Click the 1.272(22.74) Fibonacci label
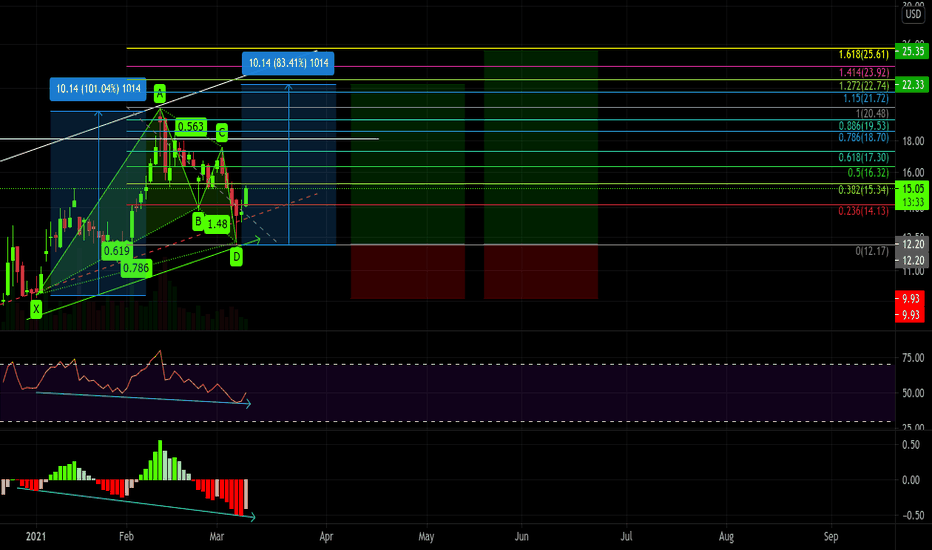Screen dimensions: 932x550 tap(863, 86)
